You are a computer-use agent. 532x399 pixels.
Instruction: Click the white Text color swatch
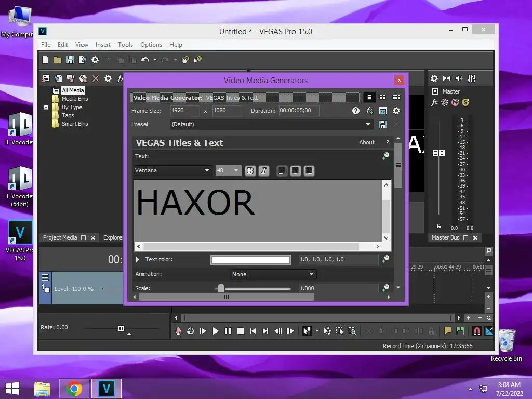pyautogui.click(x=250, y=260)
